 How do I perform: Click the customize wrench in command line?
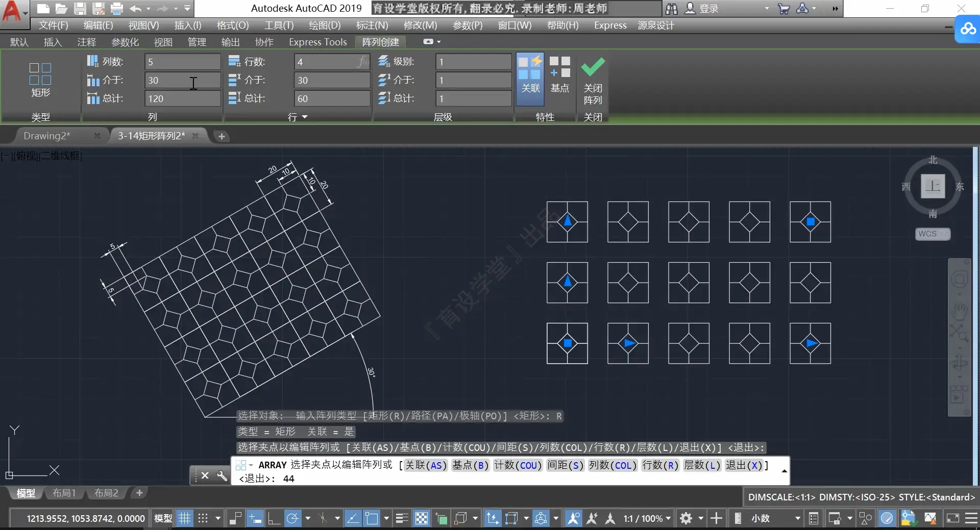pos(222,475)
